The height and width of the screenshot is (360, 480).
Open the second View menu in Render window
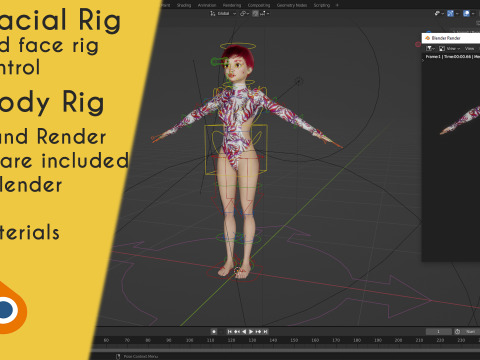(x=469, y=49)
